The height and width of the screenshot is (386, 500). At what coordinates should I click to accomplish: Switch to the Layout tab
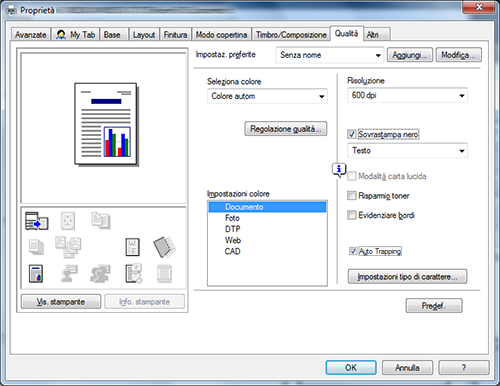[144, 35]
